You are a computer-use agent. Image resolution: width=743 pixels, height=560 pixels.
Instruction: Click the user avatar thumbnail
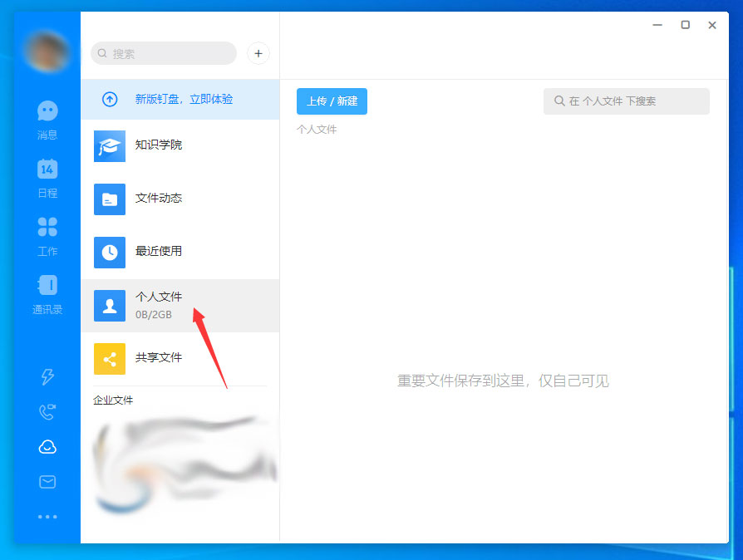point(47,52)
